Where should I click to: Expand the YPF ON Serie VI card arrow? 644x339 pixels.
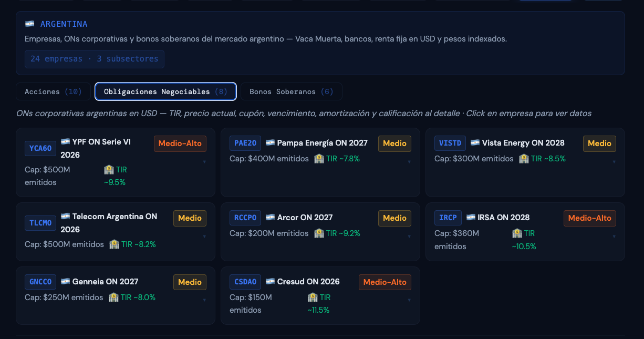(x=204, y=162)
